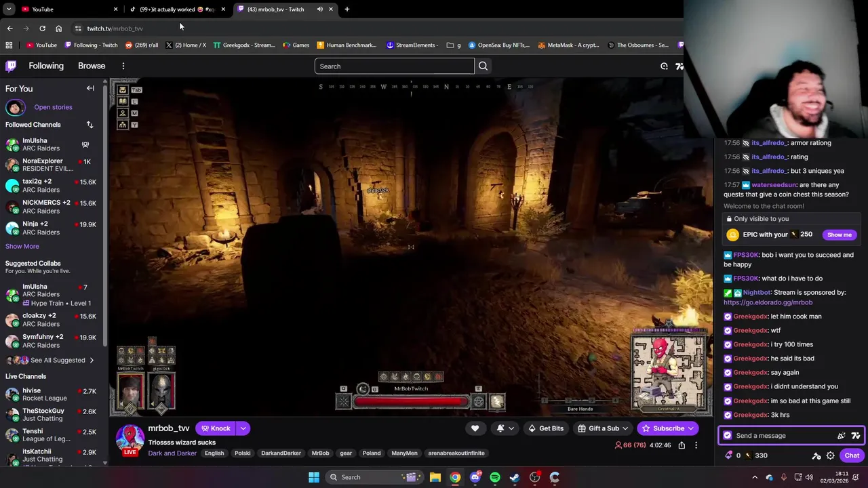Open Chrome tab search dropdown
The height and width of the screenshot is (488, 868).
pyautogui.click(x=9, y=9)
